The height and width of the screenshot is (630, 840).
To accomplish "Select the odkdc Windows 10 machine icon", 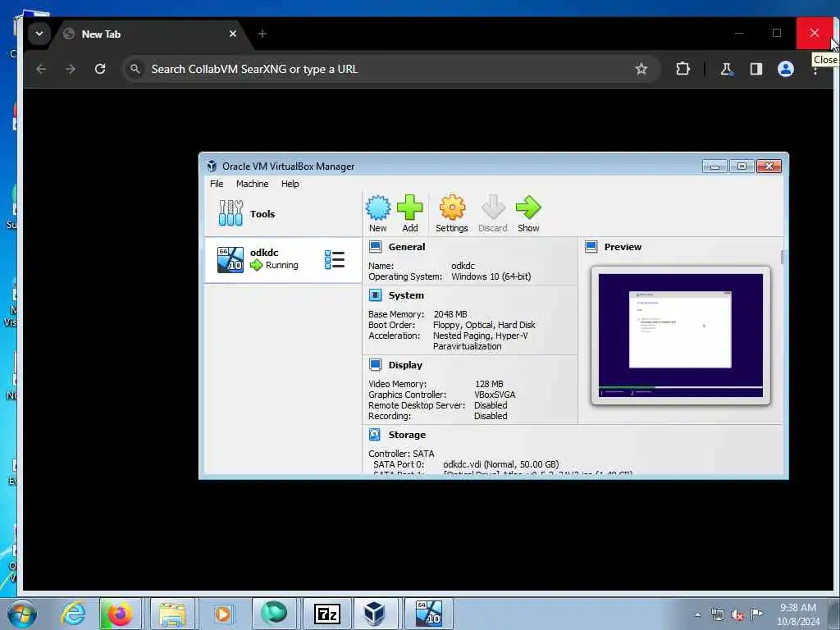I will click(231, 260).
